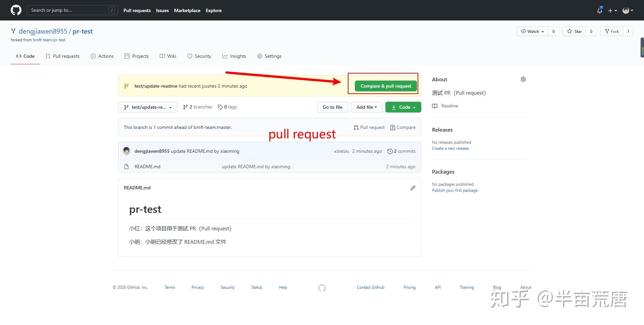Edit README.md with the pencil icon
This screenshot has height=325, width=644.
pos(413,188)
